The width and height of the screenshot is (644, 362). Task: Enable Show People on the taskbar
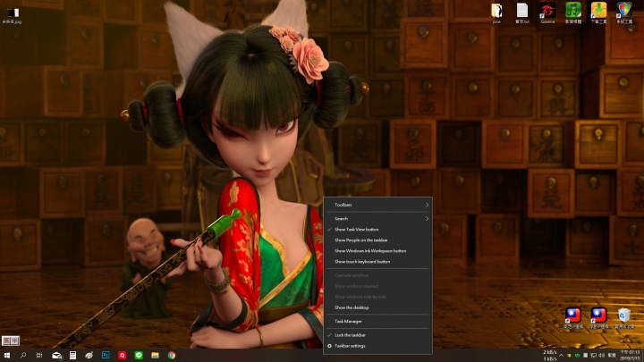[377, 240]
